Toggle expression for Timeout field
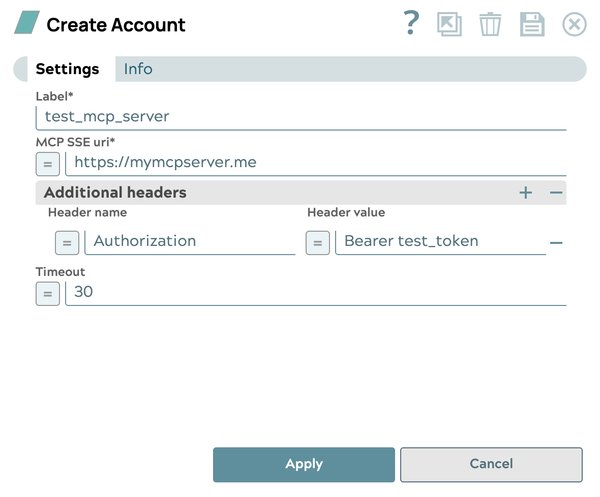 48,293
